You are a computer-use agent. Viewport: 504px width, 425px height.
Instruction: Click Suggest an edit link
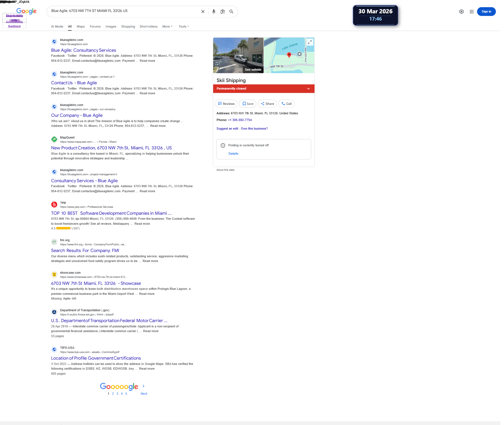pos(227,129)
